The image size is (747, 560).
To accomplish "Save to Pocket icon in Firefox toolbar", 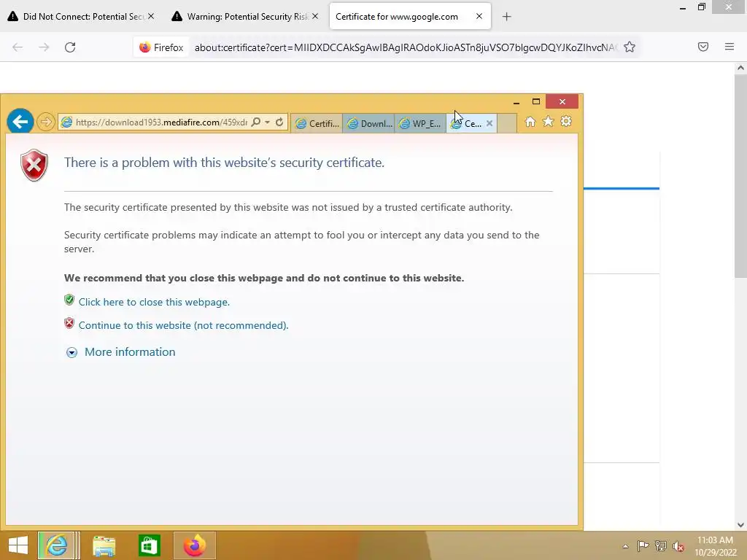I will coord(703,47).
